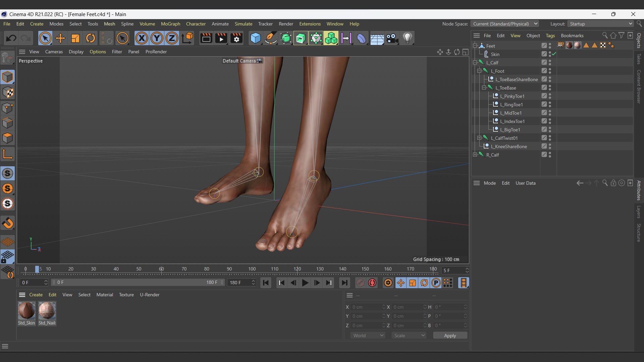Image resolution: width=644 pixels, height=362 pixels.
Task: Select the Move tool in top toolbar
Action: [x=60, y=38]
